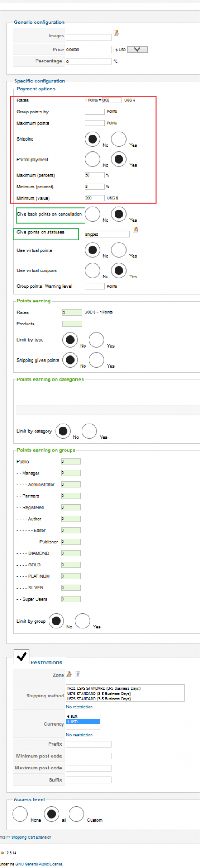Click edit icon beside Give points on statuses

coord(135,230)
